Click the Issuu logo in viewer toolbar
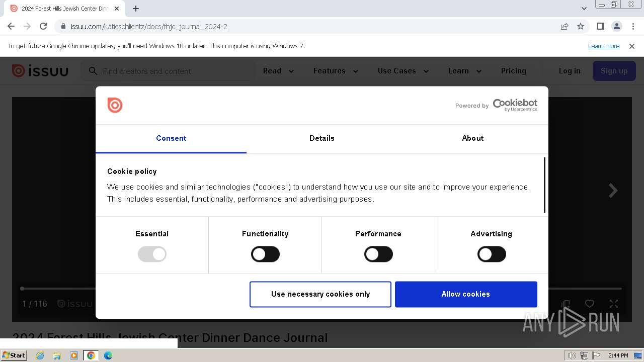The image size is (644, 362). point(75,304)
